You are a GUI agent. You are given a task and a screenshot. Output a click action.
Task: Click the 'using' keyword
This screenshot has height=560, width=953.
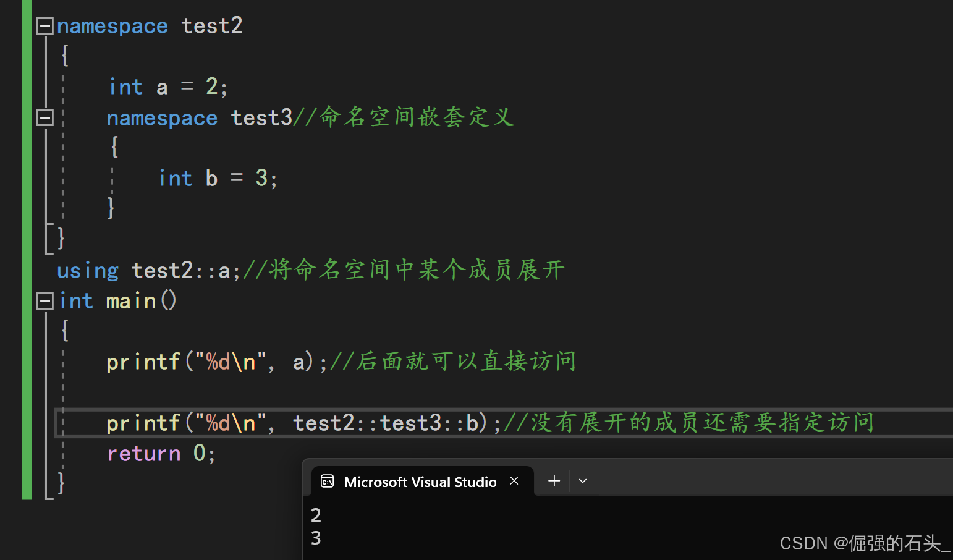(87, 271)
